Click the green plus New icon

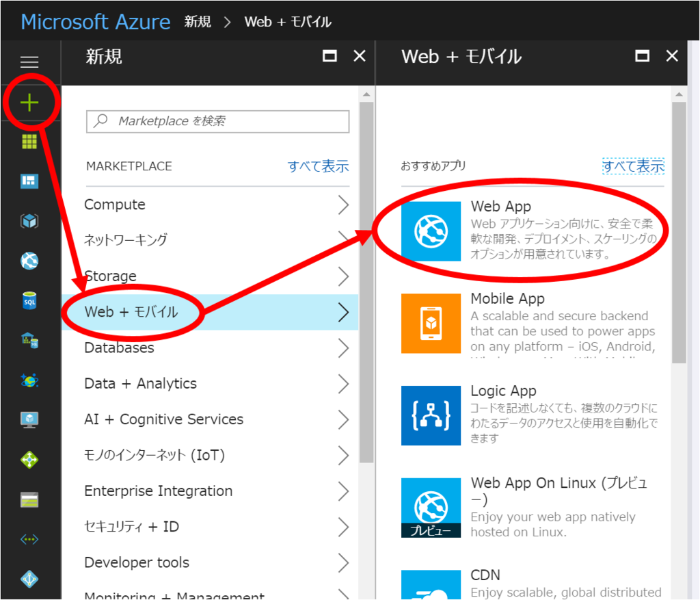[29, 103]
